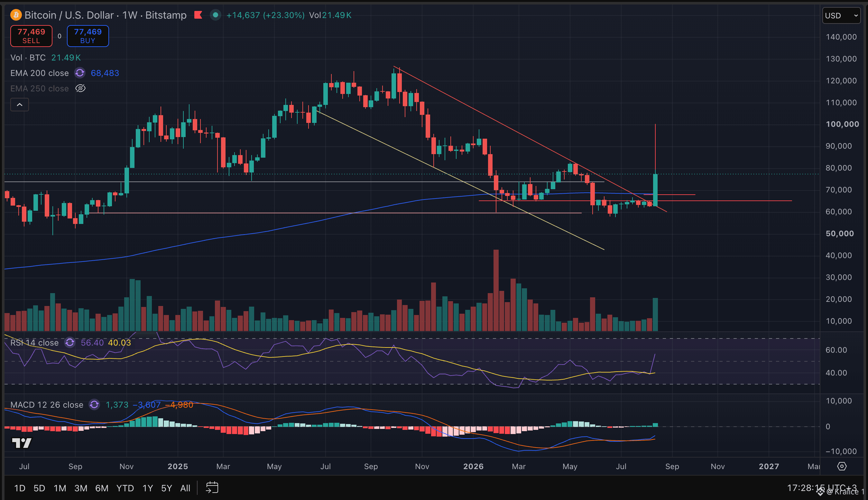
Task: Click the dimmed EMA 250 close label
Action: 40,88
